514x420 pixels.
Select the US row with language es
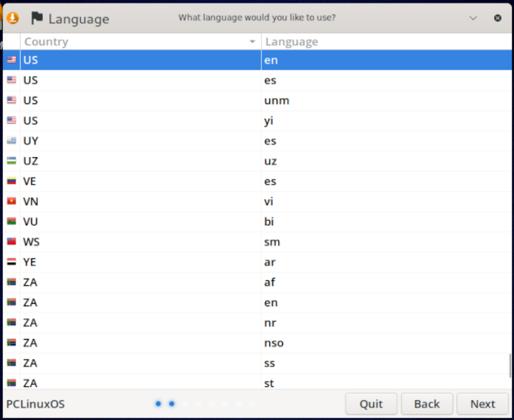click(x=257, y=80)
